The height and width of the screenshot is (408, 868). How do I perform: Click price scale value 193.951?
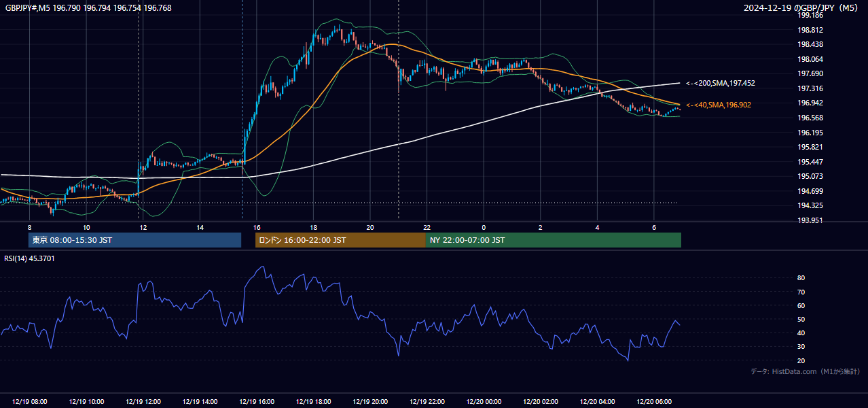(x=812, y=220)
